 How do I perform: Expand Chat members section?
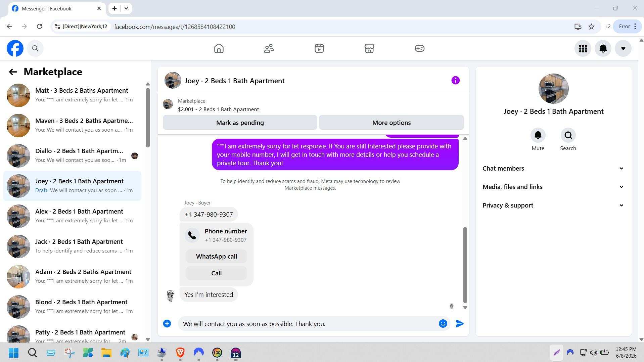[553, 169]
